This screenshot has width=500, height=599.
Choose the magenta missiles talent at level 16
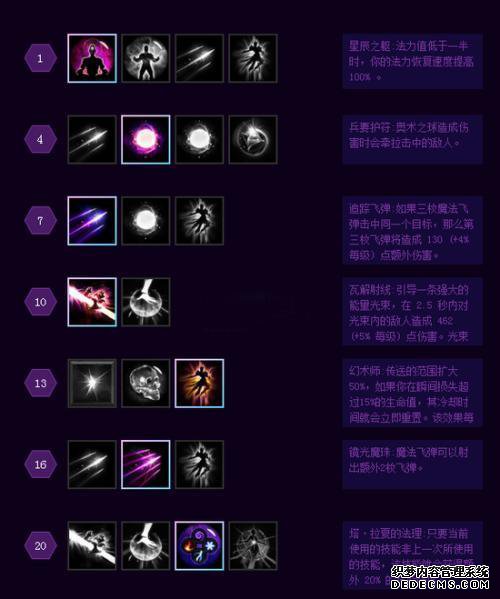point(146,465)
